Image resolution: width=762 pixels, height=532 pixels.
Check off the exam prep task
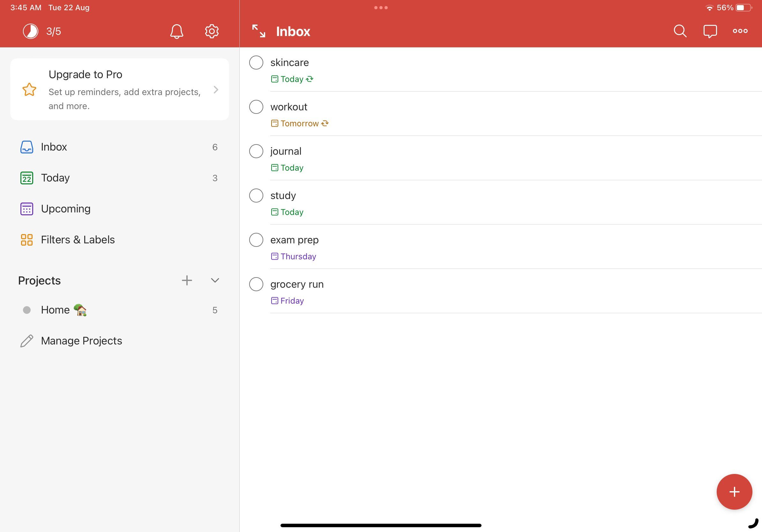[x=256, y=240]
